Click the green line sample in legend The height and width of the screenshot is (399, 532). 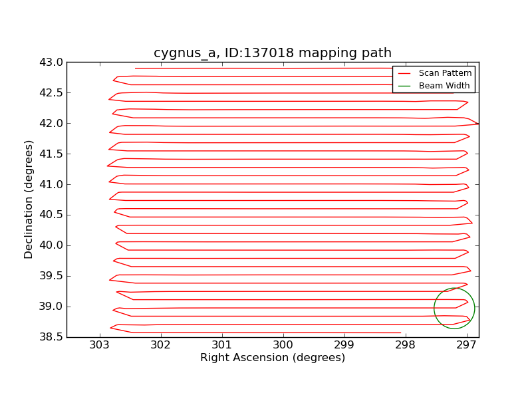point(404,86)
